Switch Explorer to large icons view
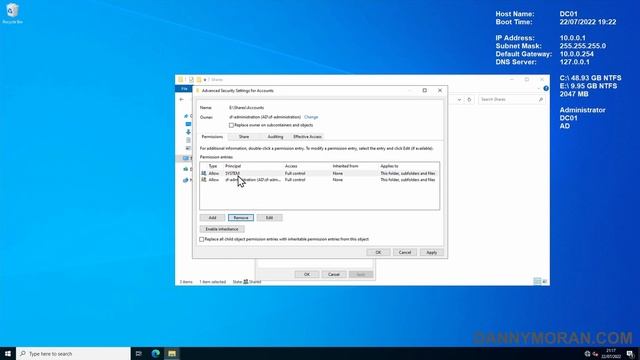The image size is (640, 360). tap(544, 281)
